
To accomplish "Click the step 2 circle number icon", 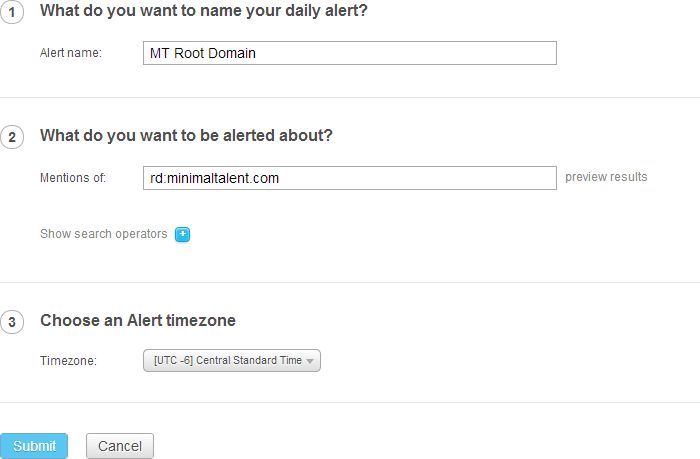I will (x=10, y=137).
